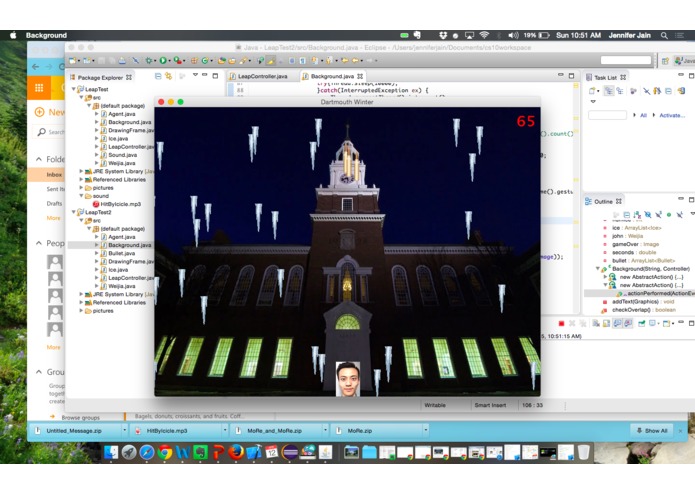The height and width of the screenshot is (494, 695).
Task: Toggle Scroll Lock button in Console toolbar
Action: tap(607, 323)
